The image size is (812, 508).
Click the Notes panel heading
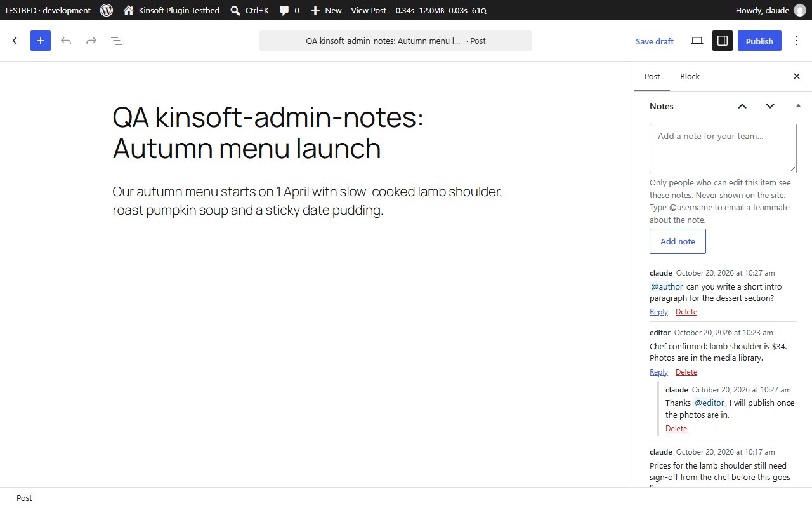(x=662, y=106)
